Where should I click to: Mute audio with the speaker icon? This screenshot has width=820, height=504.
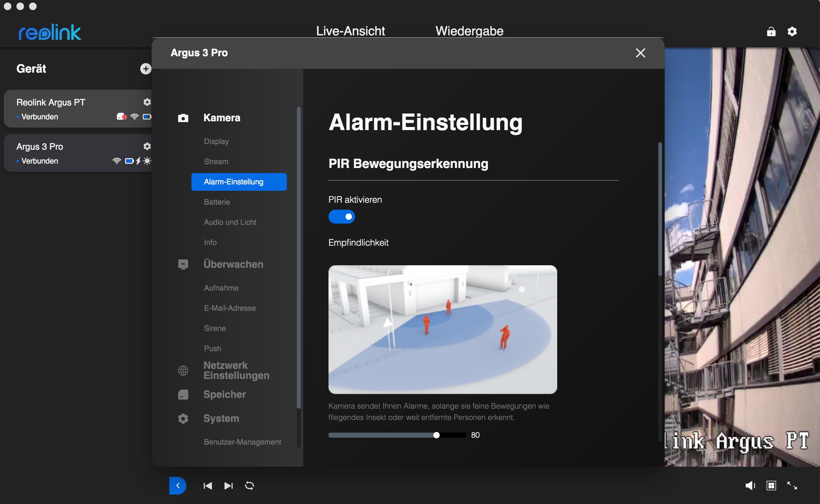coord(750,486)
